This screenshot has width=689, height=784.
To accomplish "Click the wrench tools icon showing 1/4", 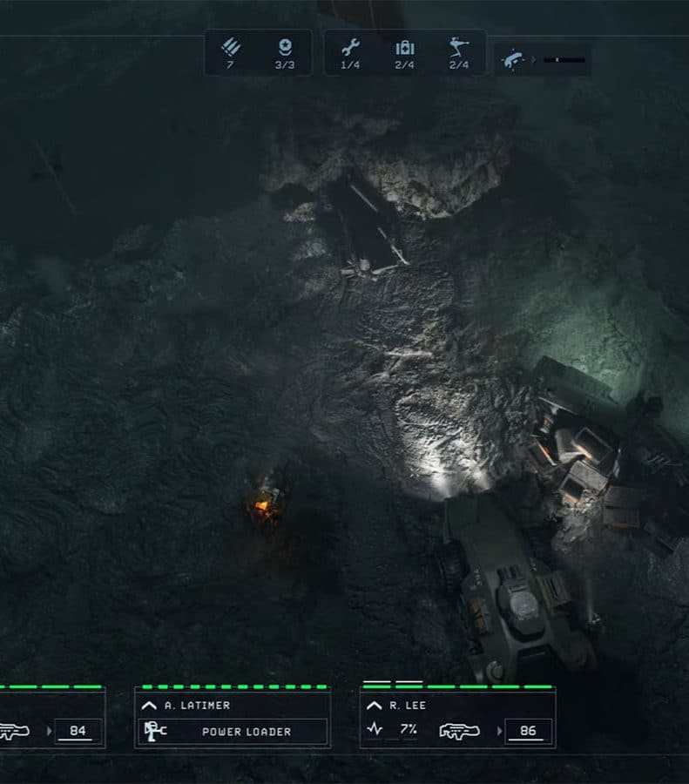I will pyautogui.click(x=350, y=48).
